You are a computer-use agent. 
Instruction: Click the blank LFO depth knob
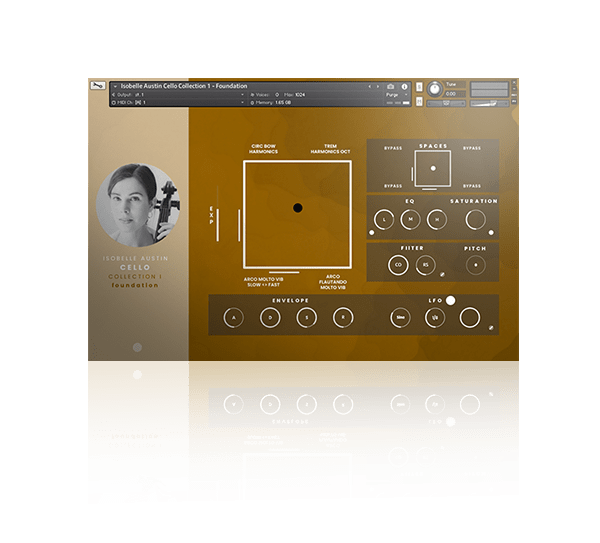[470, 318]
